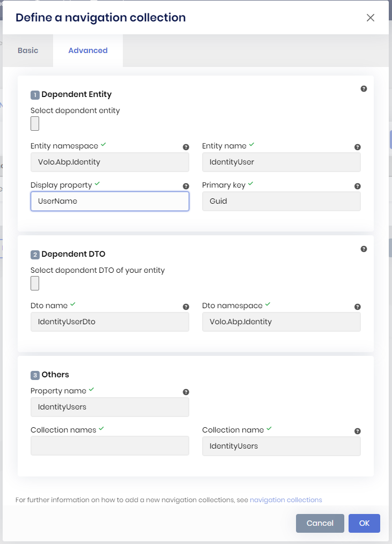This screenshot has width=392, height=544.
Task: Click help icon next to Entity name
Action: 358,147
